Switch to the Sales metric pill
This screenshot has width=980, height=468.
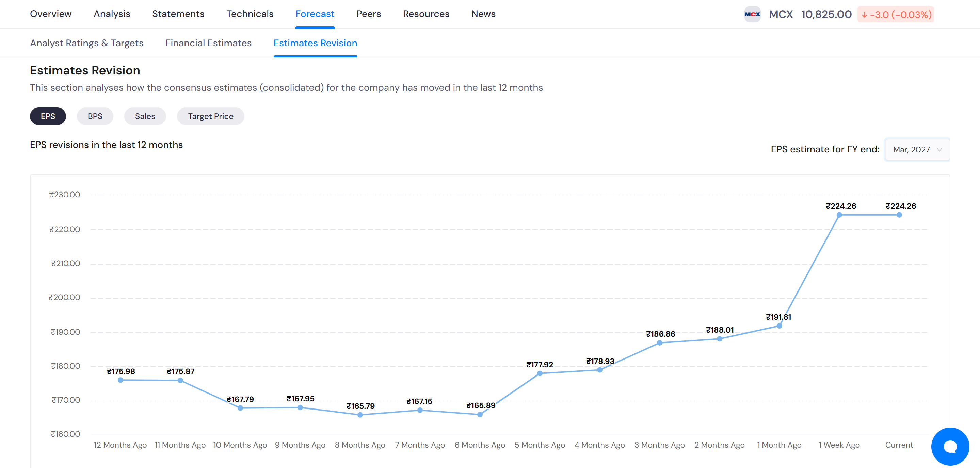145,116
